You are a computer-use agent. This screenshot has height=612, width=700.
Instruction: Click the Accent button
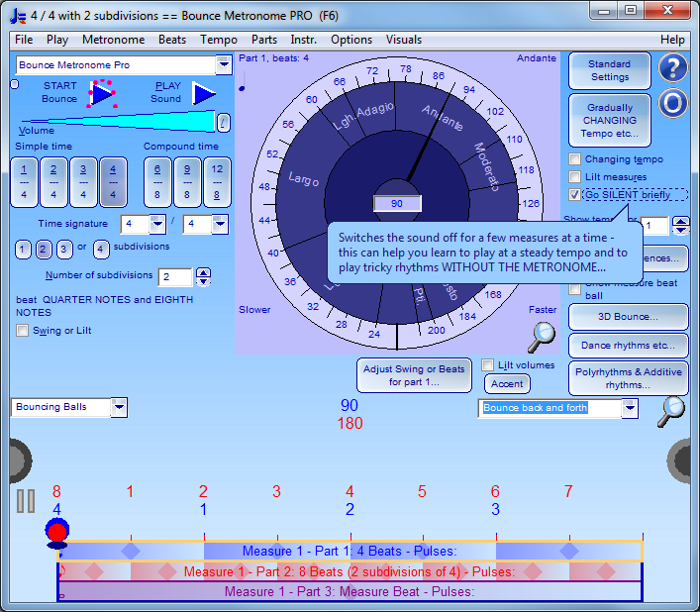[x=507, y=384]
